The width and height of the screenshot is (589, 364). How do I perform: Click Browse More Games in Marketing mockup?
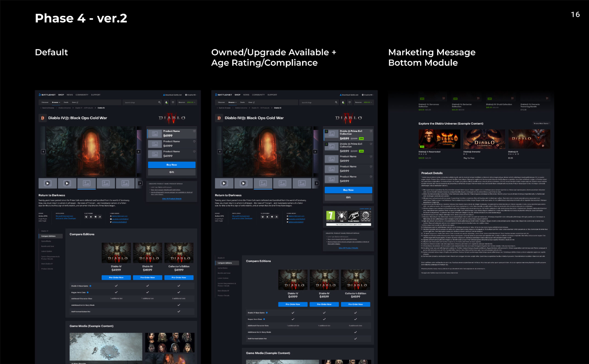tap(541, 124)
